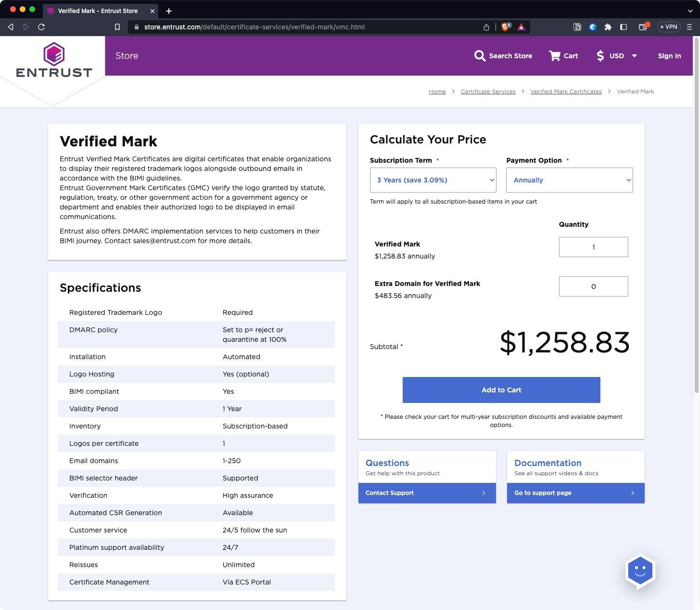Open the Notion extension icon
This screenshot has width=700, height=610.
point(577,27)
